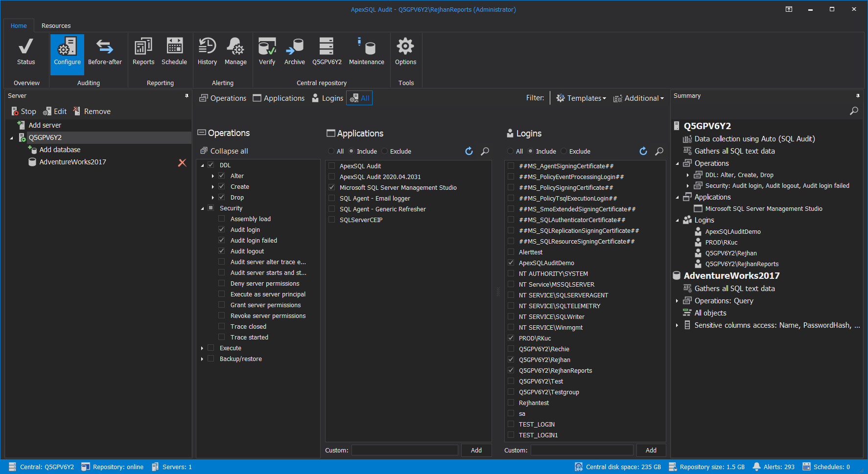Refresh the Applications list
The width and height of the screenshot is (868, 474).
click(469, 151)
